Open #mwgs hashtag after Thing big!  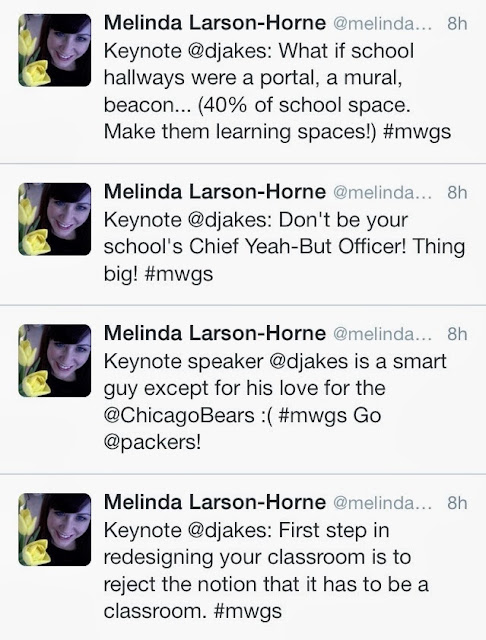click(x=179, y=274)
